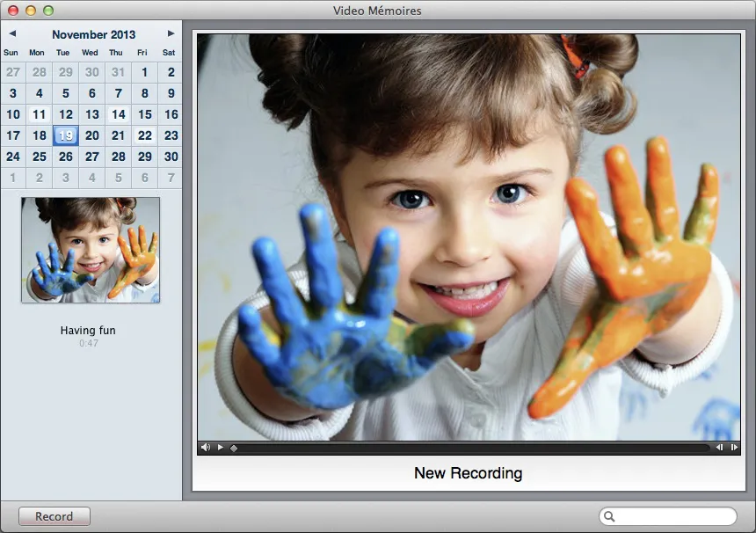Select greyed December 4 date
Image resolution: width=756 pixels, height=533 pixels.
[x=92, y=178]
